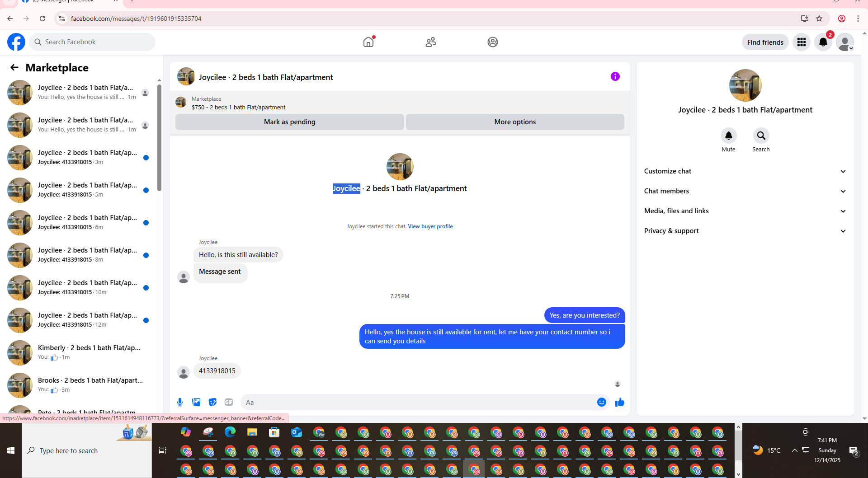Open the account profile menu
Viewport: 868px width, 478px height.
click(844, 42)
